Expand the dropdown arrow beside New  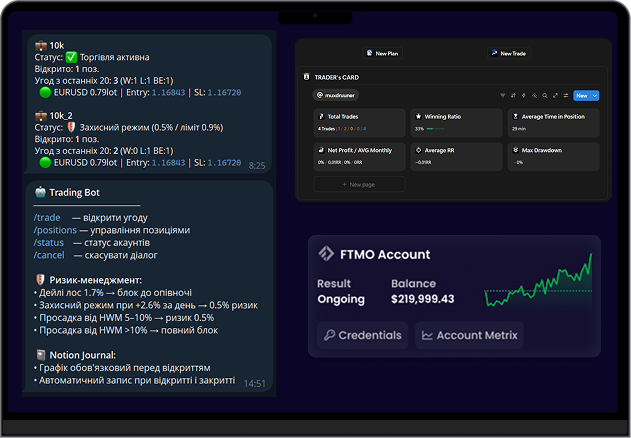click(595, 95)
